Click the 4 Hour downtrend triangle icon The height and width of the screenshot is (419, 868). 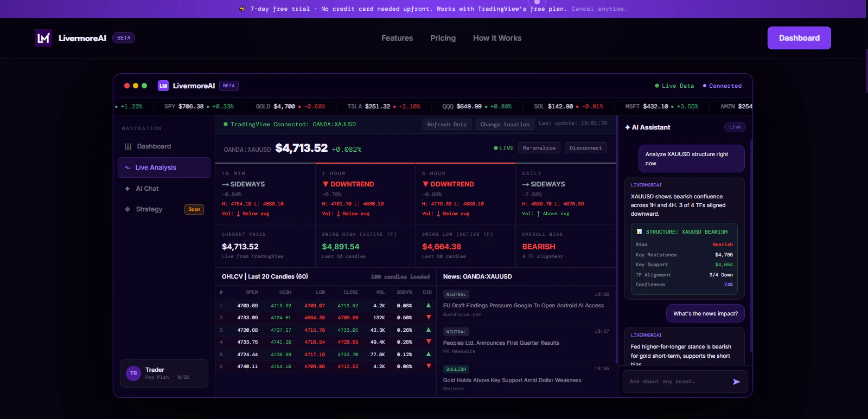coord(426,184)
